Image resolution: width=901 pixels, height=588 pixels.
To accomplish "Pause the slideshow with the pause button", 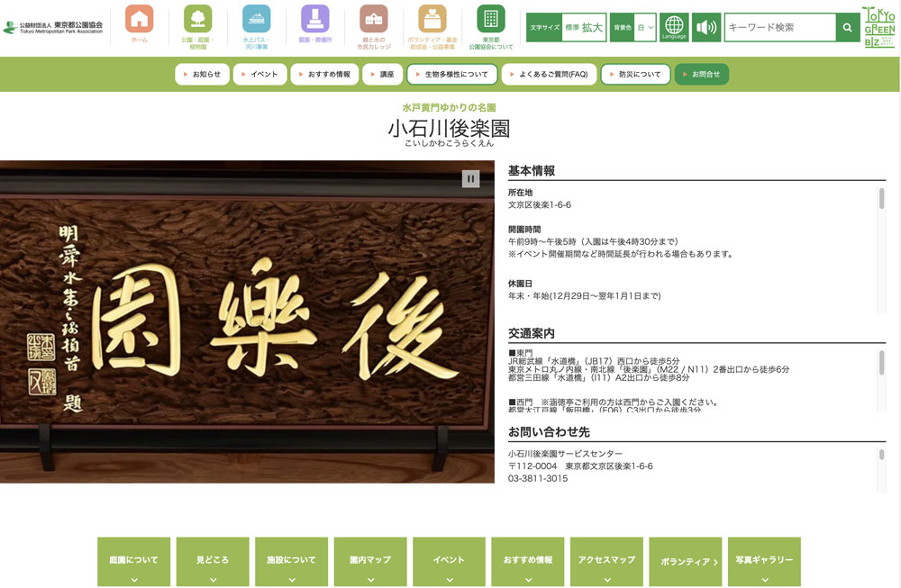I will point(470,178).
